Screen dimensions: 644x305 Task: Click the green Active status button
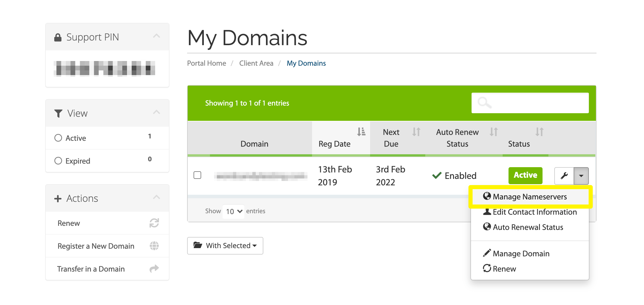point(525,175)
